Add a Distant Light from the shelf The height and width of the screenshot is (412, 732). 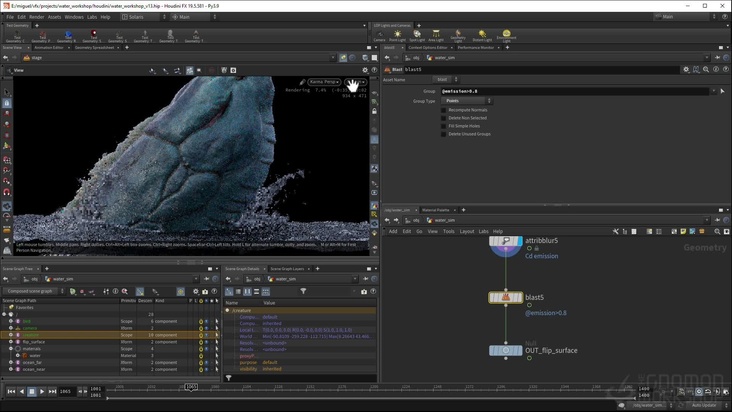pyautogui.click(x=482, y=35)
